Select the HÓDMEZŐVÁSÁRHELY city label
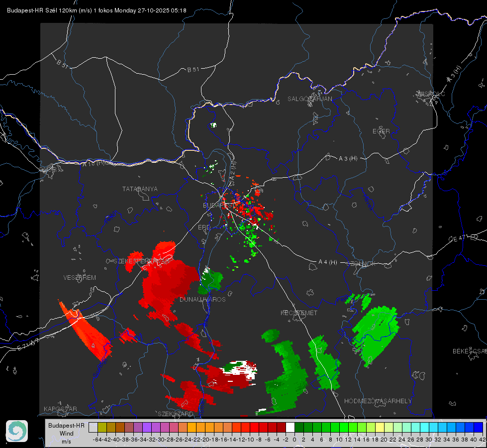487x448 pixels. (x=378, y=401)
